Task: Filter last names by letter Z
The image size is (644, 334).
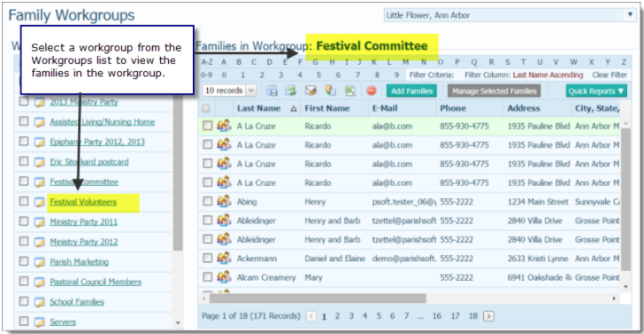Action: (x=624, y=63)
